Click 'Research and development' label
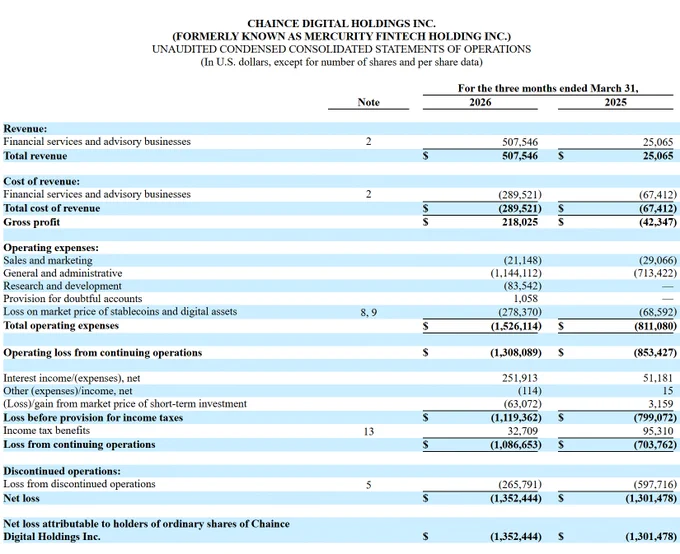 pyautogui.click(x=62, y=286)
